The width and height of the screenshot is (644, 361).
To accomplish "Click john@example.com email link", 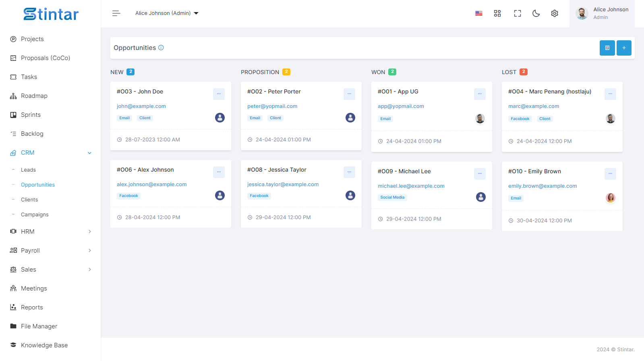I will coord(141,106).
